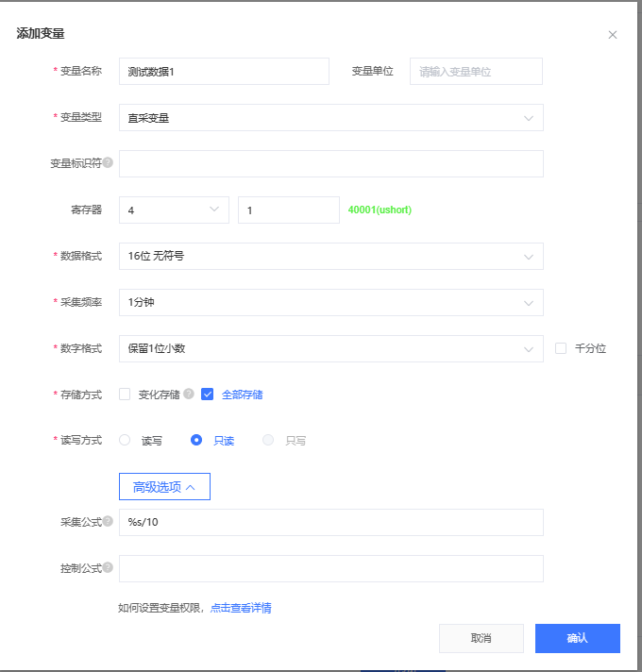Open the 数字格式 dropdown

tap(330, 348)
